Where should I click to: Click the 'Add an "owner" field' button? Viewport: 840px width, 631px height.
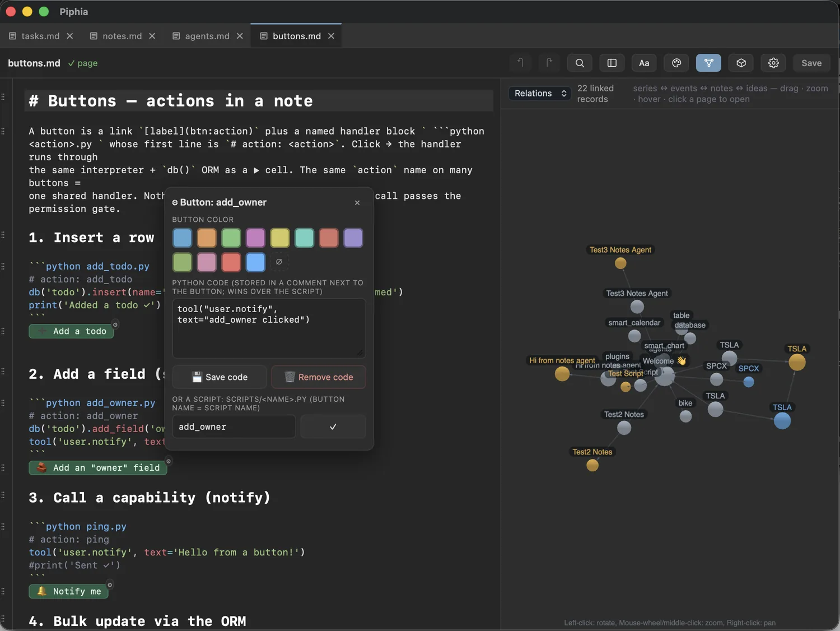click(98, 467)
